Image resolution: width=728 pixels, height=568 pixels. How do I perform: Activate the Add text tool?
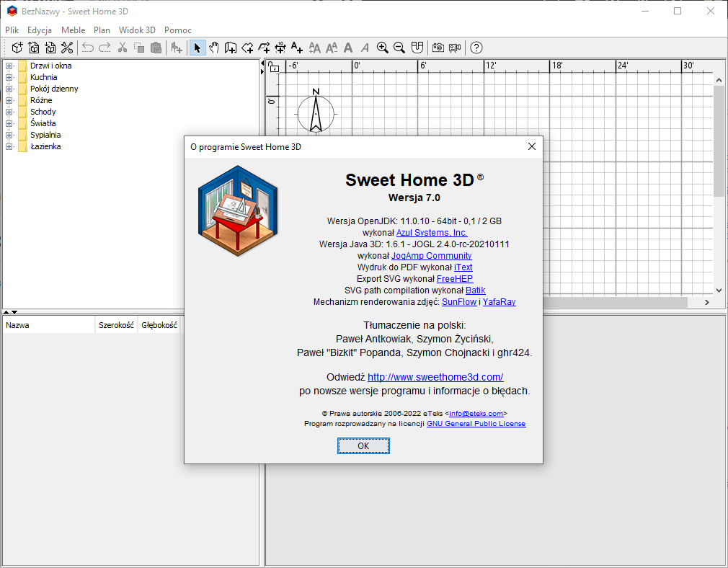pyautogui.click(x=297, y=48)
